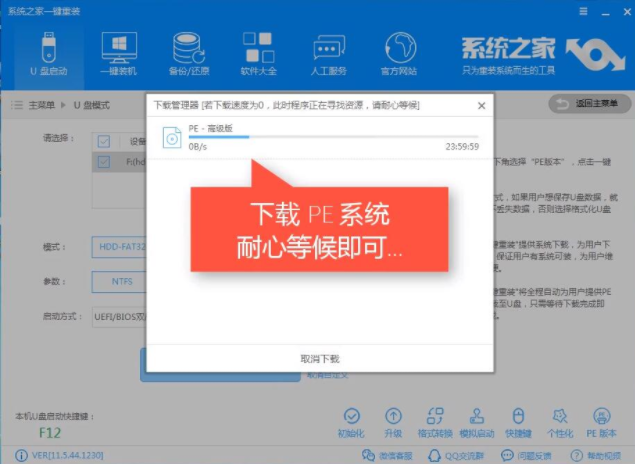Image resolution: width=635 pixels, height=464 pixels.
Task: Open the 官方网站 tab
Action: 399,54
